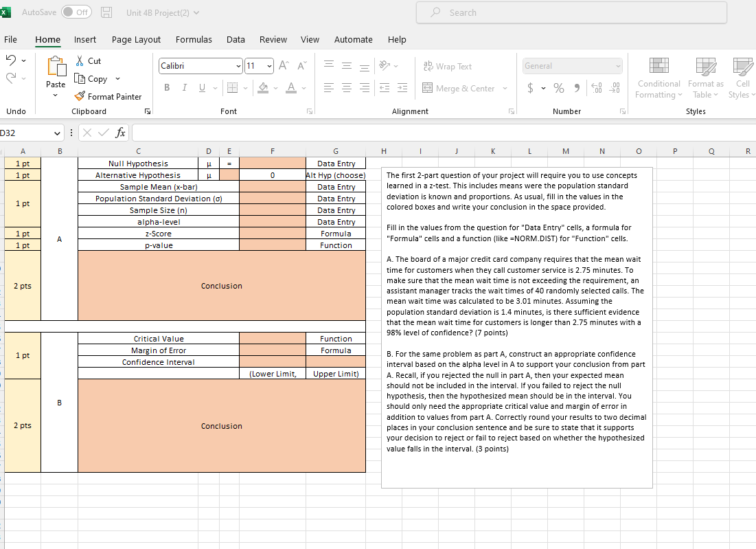Apply bold formatting with the Bold icon
756x549 pixels.
(166, 88)
